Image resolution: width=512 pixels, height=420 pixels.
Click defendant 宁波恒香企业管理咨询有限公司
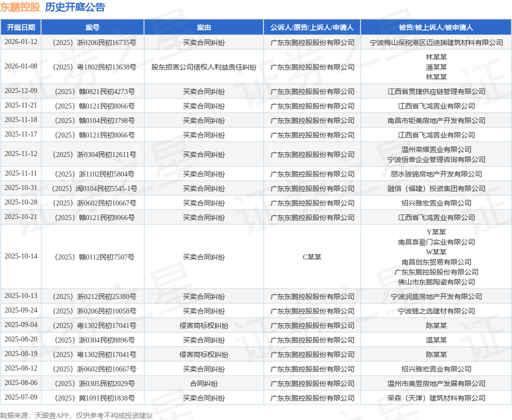[x=436, y=159]
